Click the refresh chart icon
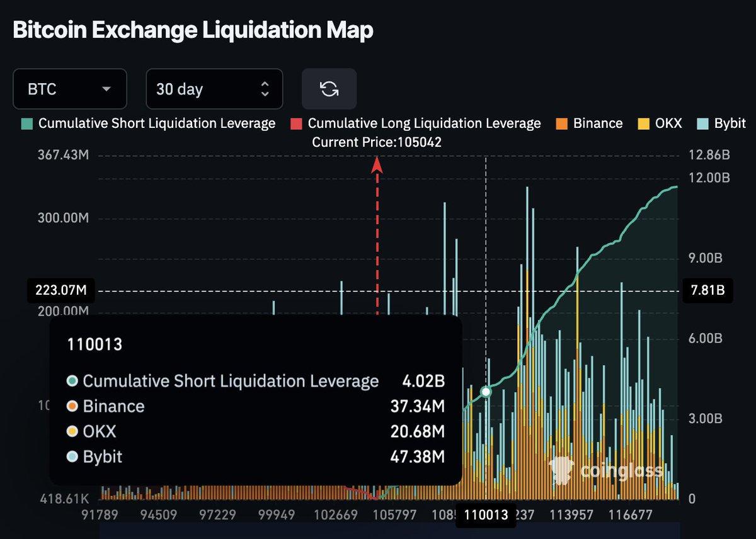This screenshot has width=756, height=539. [x=329, y=89]
